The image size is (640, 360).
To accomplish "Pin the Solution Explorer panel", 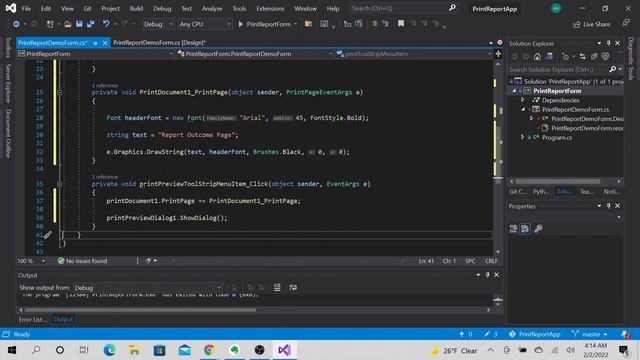I will (608, 43).
